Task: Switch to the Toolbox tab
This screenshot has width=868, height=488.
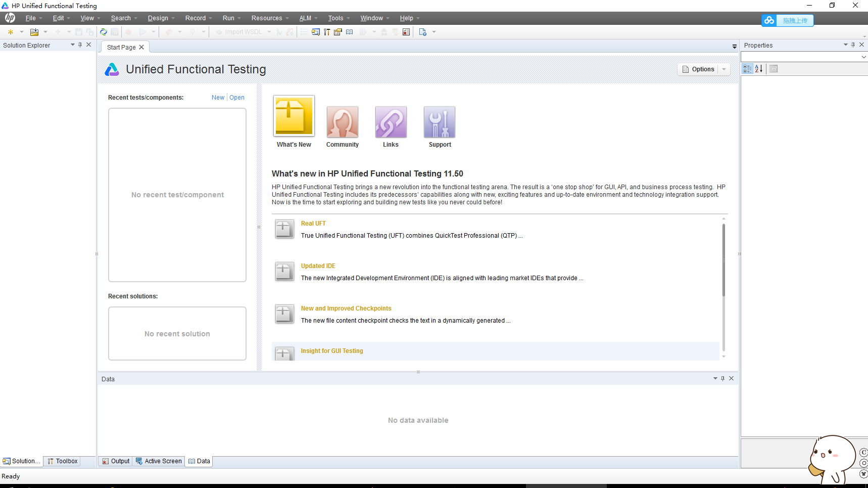Action: (x=63, y=461)
